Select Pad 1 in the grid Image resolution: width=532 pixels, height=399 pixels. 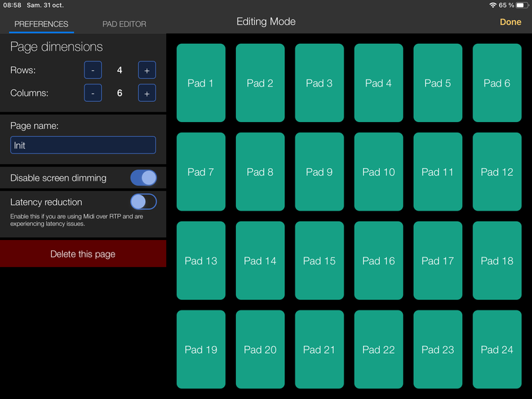(x=201, y=83)
